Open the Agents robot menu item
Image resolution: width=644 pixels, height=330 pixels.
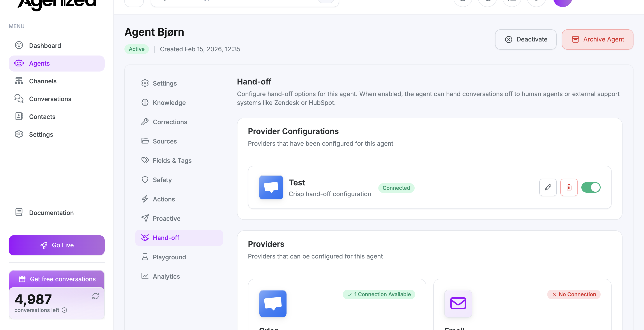(57, 63)
